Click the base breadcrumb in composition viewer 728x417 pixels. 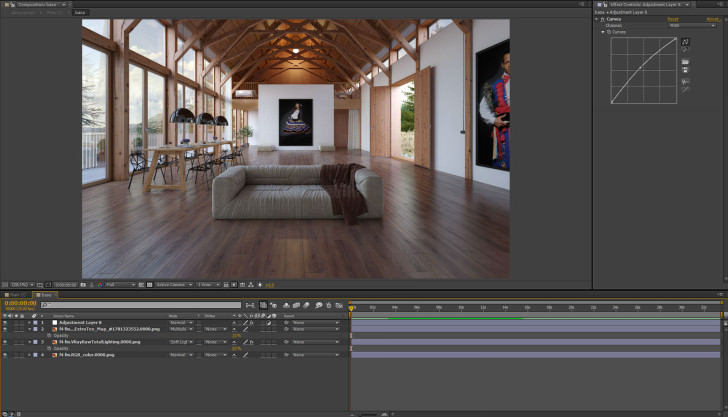tap(80, 13)
